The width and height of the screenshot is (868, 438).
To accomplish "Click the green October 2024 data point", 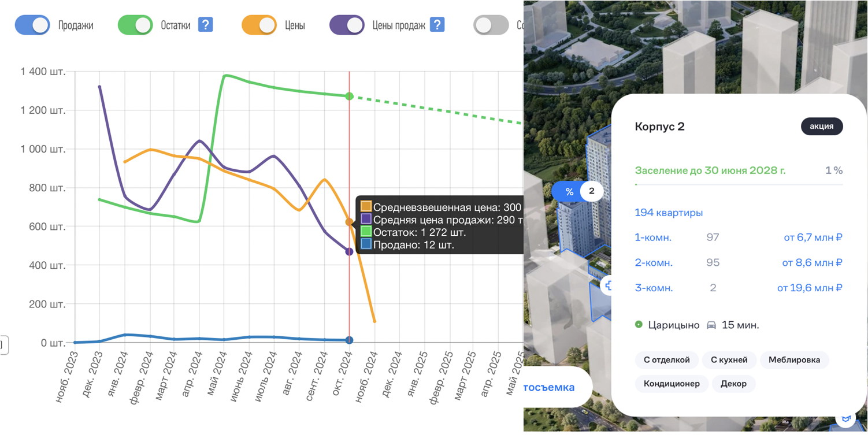I will [349, 96].
